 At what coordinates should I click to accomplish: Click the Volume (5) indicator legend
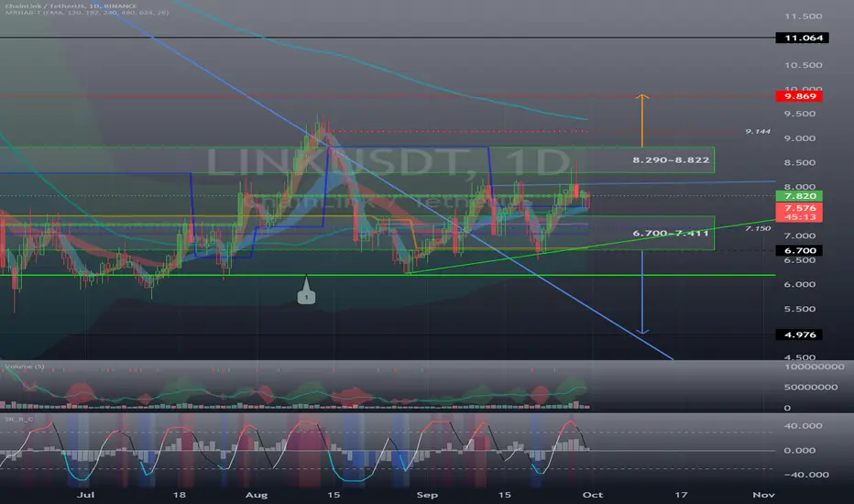click(x=25, y=367)
